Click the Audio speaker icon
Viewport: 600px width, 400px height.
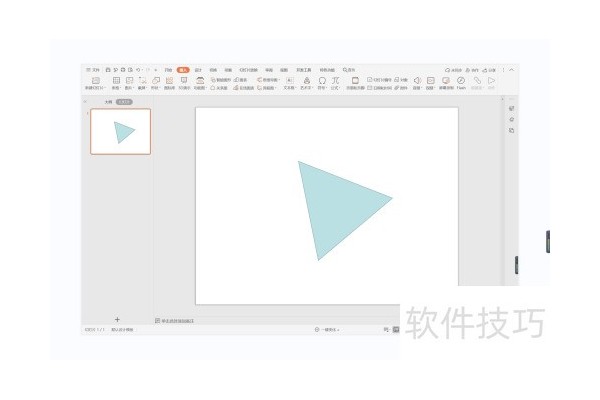(417, 80)
